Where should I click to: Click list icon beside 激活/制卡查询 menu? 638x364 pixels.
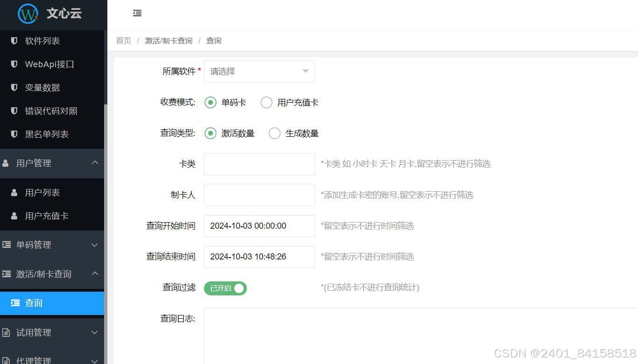(x=7, y=274)
